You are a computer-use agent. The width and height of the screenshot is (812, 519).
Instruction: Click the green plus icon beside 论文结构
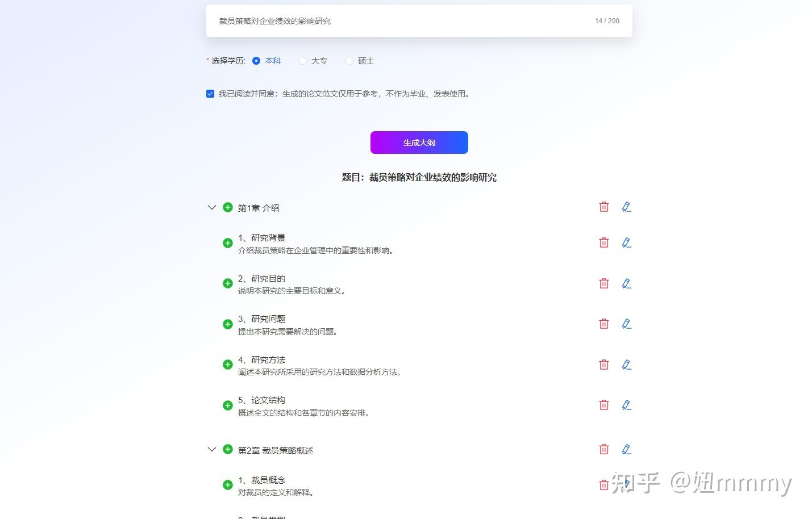pos(227,405)
